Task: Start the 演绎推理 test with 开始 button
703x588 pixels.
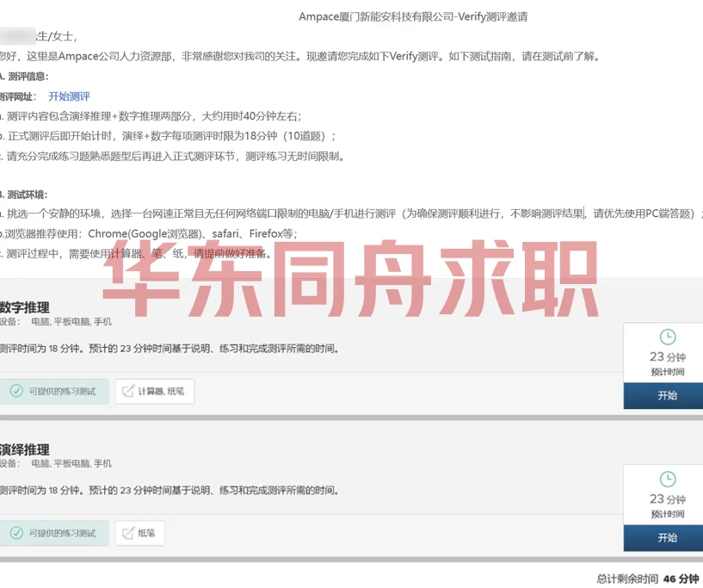Action: click(x=663, y=538)
